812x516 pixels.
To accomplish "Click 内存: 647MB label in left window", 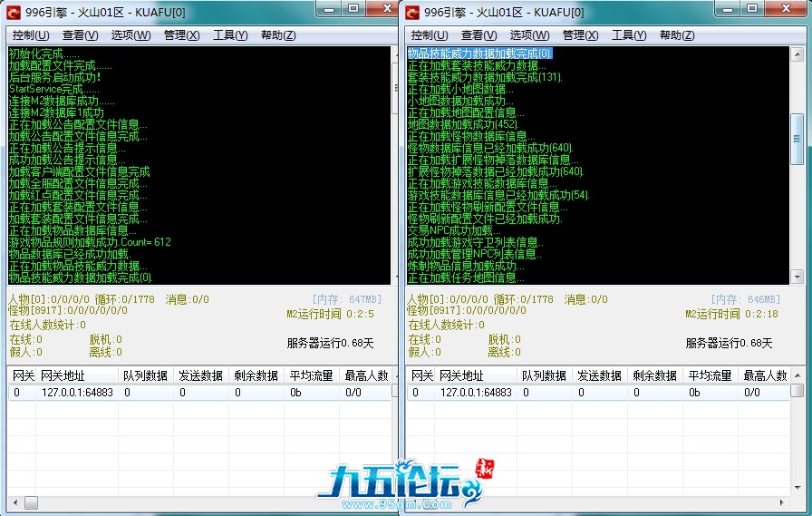I will (346, 299).
